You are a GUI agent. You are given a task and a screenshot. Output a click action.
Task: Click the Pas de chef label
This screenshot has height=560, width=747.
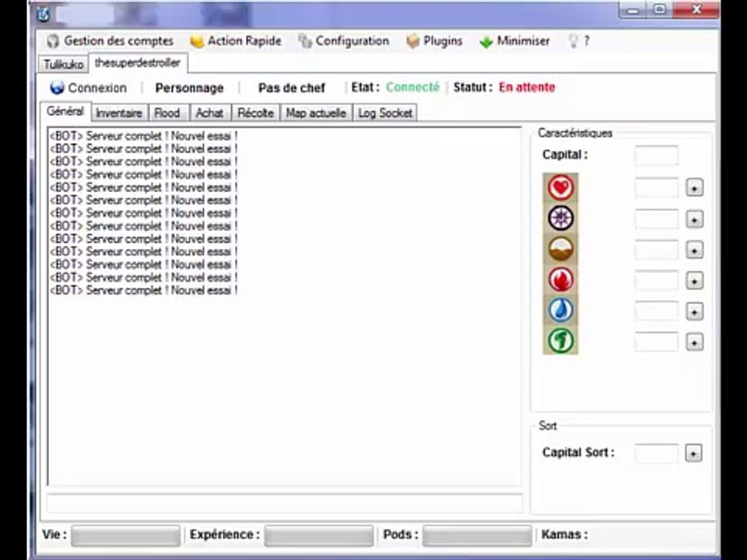click(x=292, y=88)
